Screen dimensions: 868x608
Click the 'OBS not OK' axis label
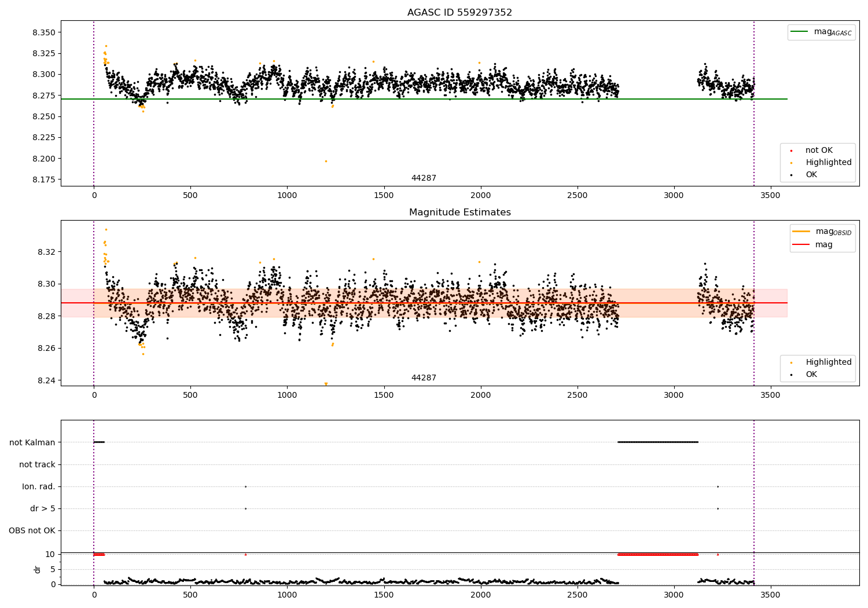pyautogui.click(x=32, y=530)
